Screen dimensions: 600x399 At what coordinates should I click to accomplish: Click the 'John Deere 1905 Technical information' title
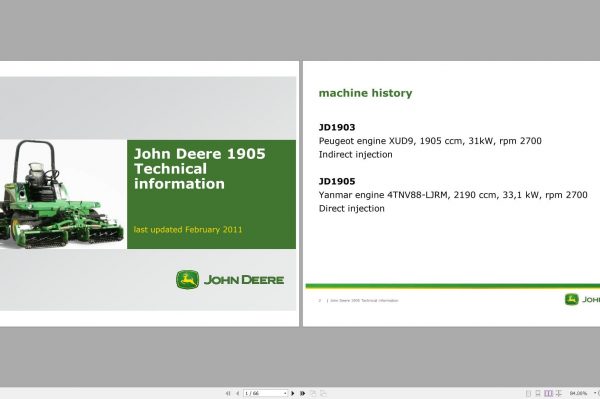pyautogui.click(x=199, y=169)
